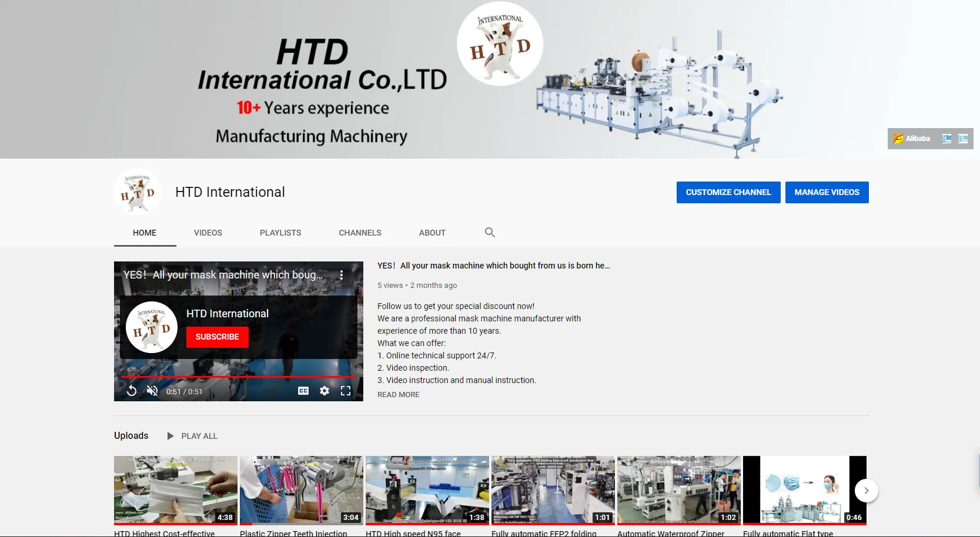
Task: Click the Alibaba banner link
Action: point(912,139)
